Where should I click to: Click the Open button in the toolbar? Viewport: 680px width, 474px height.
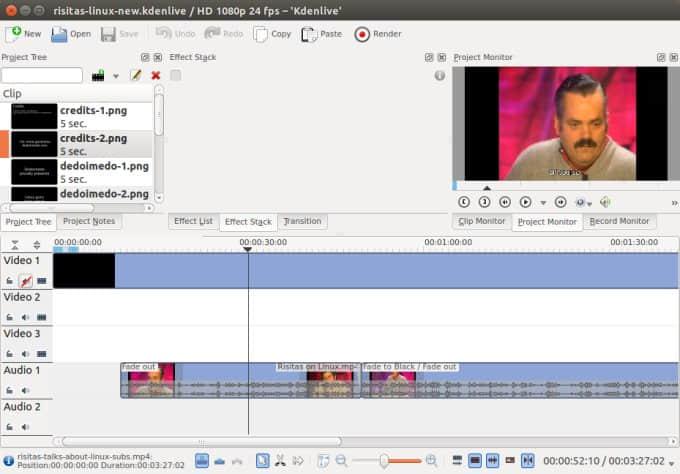pos(71,34)
